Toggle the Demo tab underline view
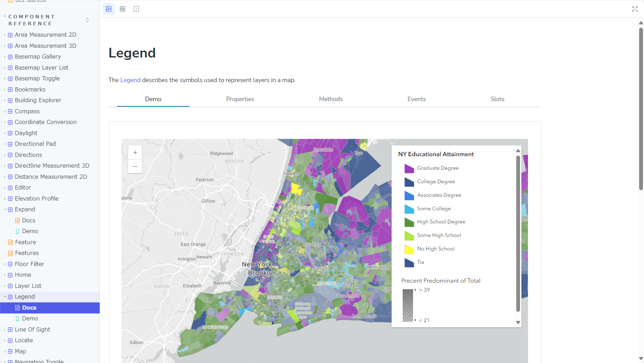Image resolution: width=644 pixels, height=363 pixels. 153,99
